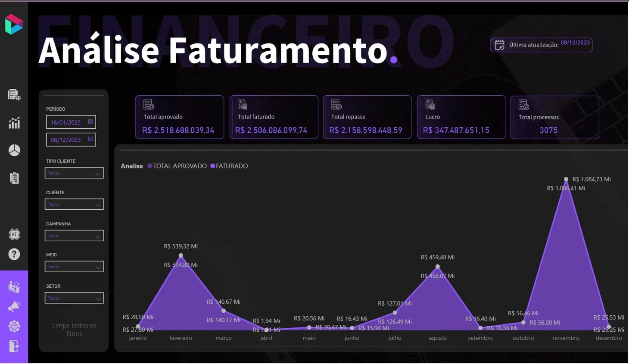Open the AI chip sidebar icon
Image resolution: width=629 pixels, height=364 pixels.
coord(14,234)
